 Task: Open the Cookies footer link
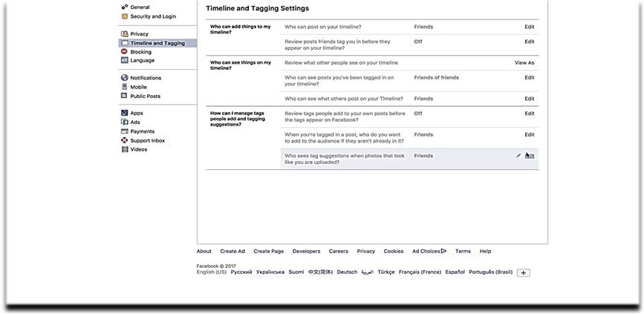click(x=394, y=251)
